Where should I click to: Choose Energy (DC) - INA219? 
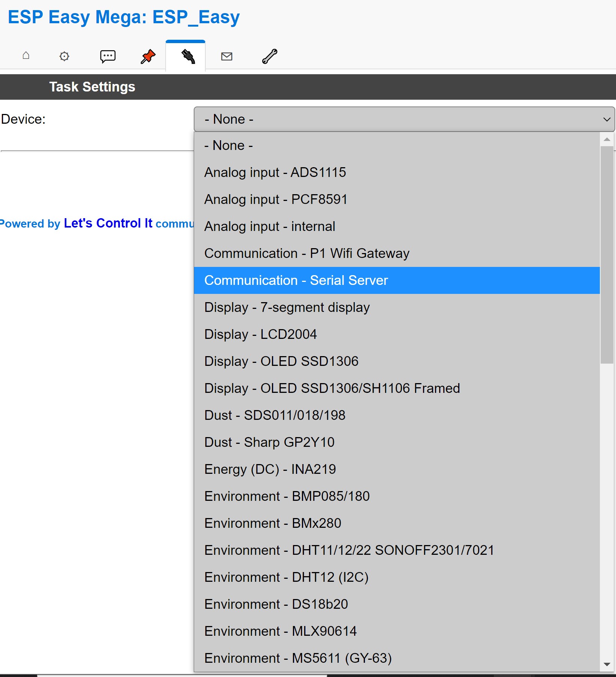click(397, 469)
